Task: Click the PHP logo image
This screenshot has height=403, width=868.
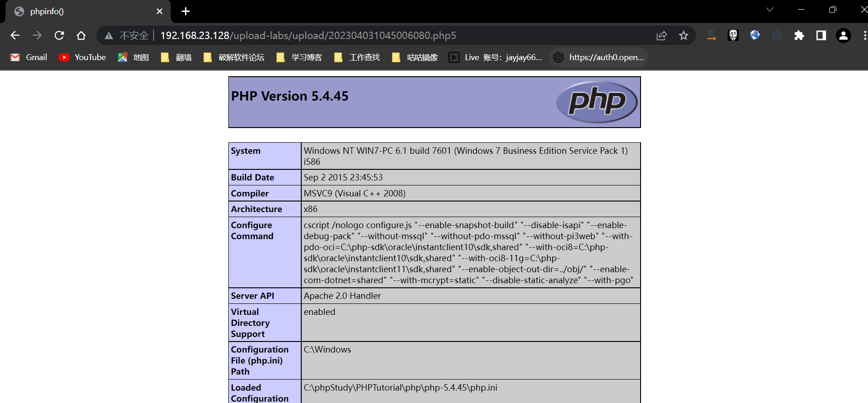Action: [x=597, y=102]
